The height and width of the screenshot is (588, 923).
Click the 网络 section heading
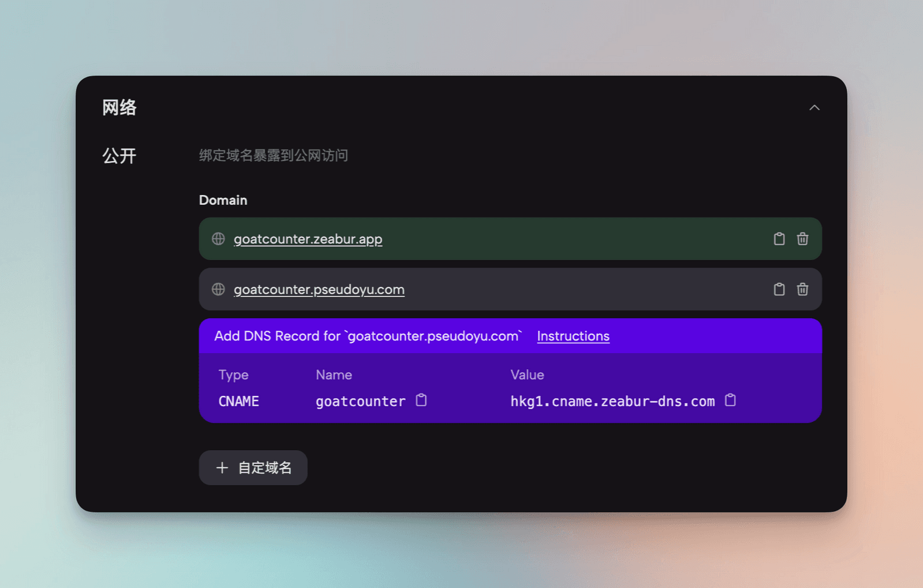coord(119,108)
